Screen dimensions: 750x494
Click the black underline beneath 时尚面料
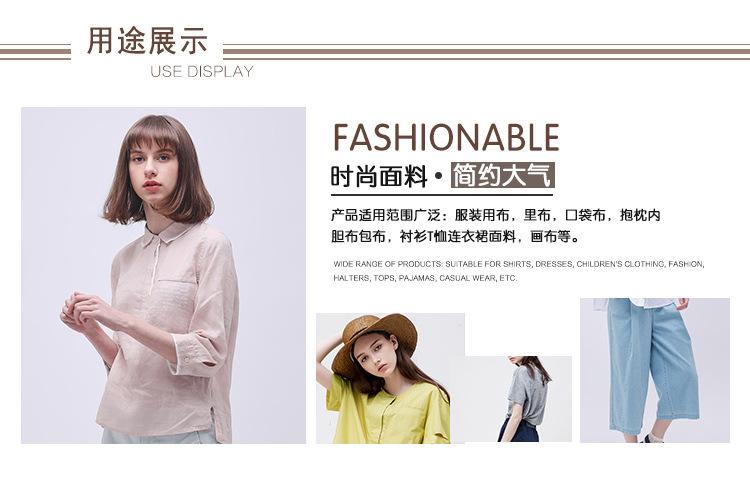(x=442, y=195)
